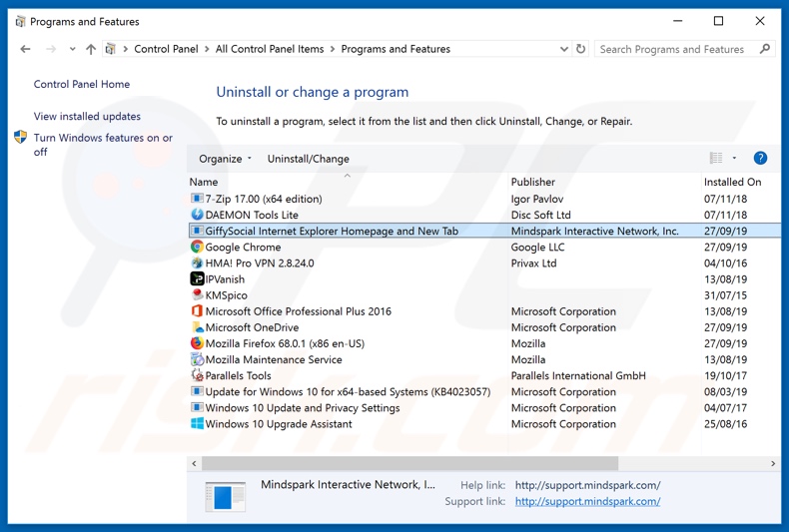Click the Google Chrome program icon

197,247
